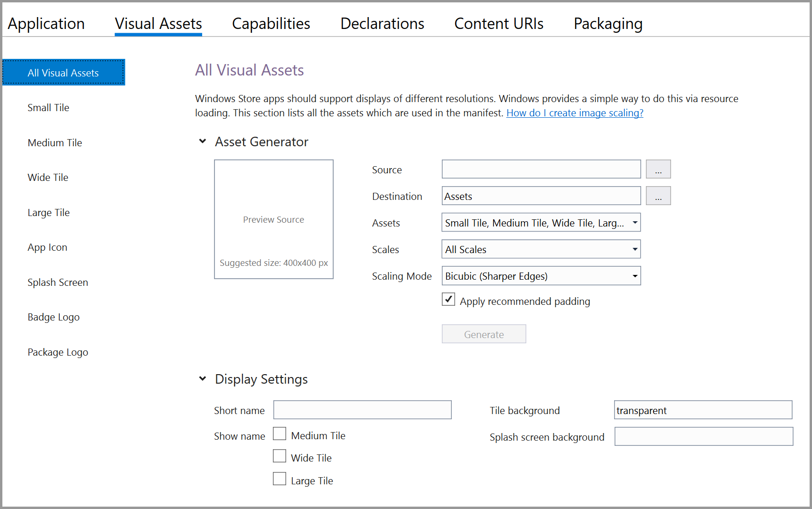Check the Wide Tile show name box
812x509 pixels.
(x=280, y=456)
